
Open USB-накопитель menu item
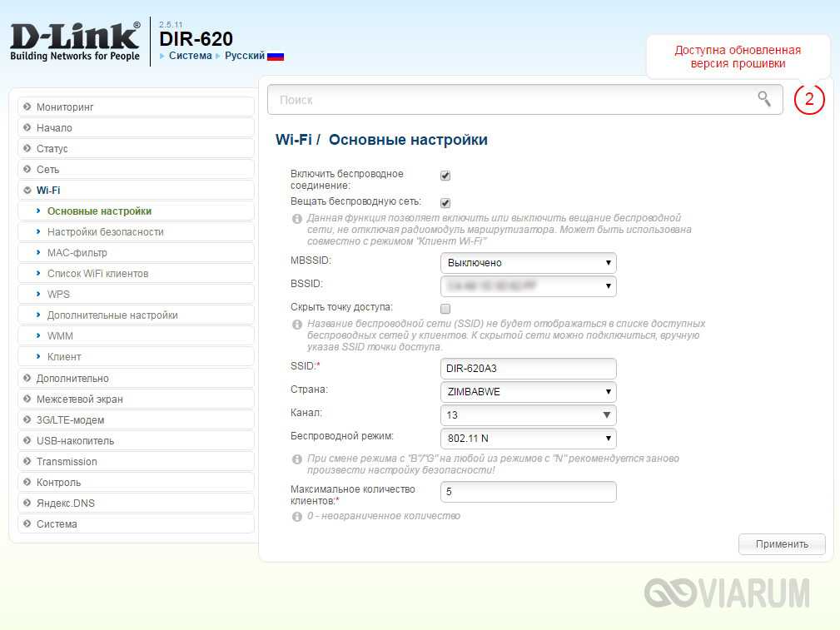coord(136,441)
